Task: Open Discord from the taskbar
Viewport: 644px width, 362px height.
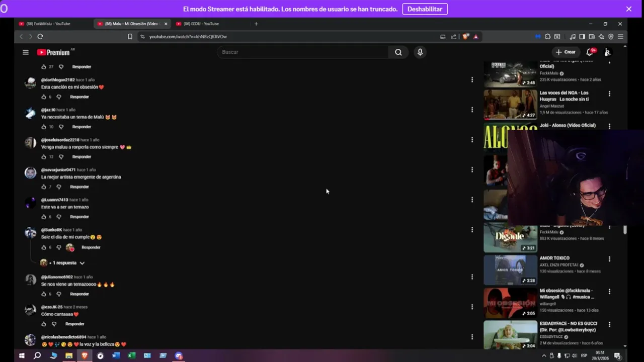Action: [179, 355]
